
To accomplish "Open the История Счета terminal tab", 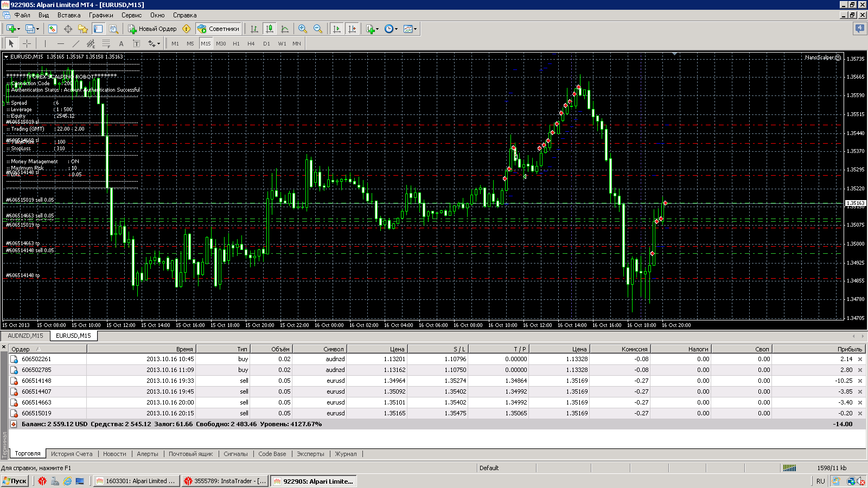I will tap(72, 454).
